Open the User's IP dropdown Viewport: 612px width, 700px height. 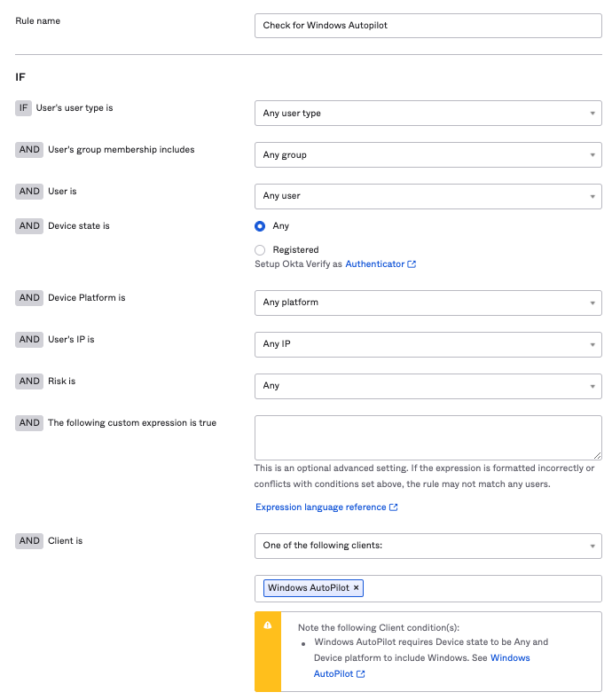coord(428,344)
